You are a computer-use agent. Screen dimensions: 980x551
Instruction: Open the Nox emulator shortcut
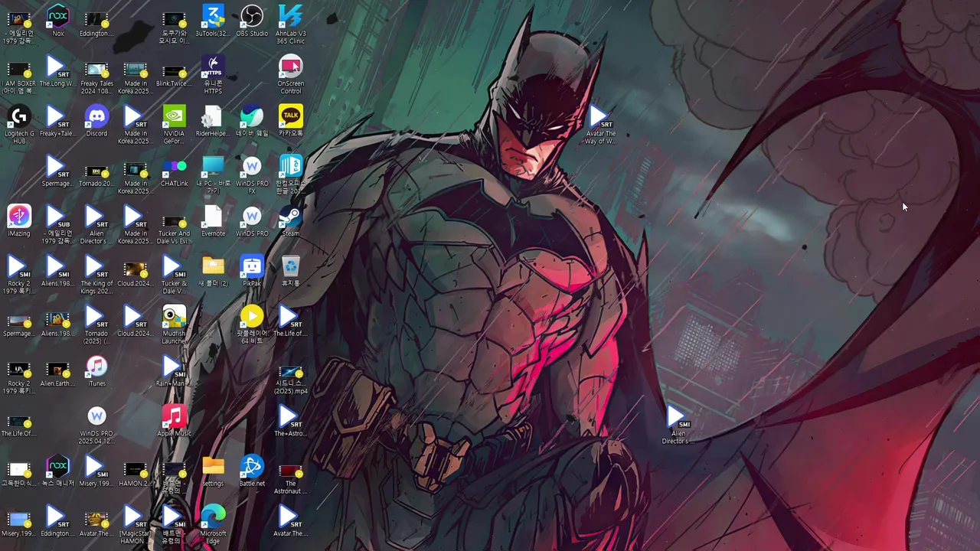(x=57, y=17)
